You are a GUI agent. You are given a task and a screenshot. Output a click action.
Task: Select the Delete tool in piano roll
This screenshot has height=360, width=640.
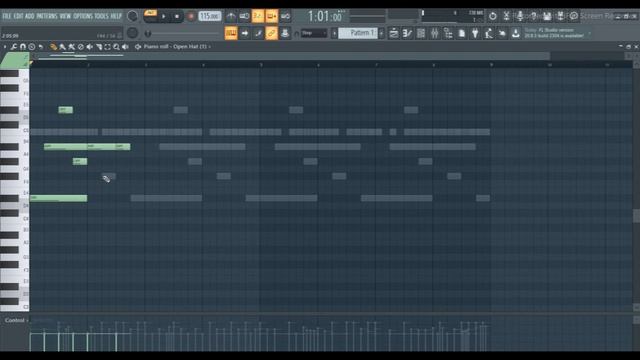(x=80, y=47)
